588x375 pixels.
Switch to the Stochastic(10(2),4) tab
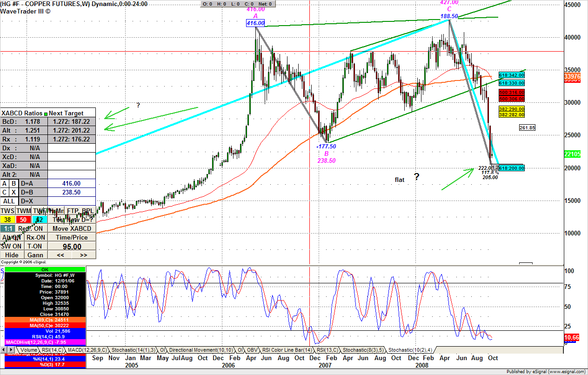[410, 349]
